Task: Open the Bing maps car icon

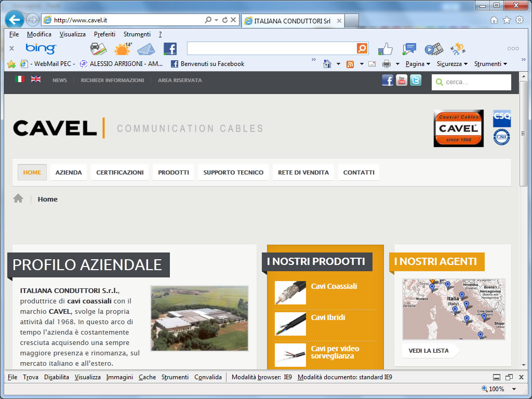Action: (98, 49)
